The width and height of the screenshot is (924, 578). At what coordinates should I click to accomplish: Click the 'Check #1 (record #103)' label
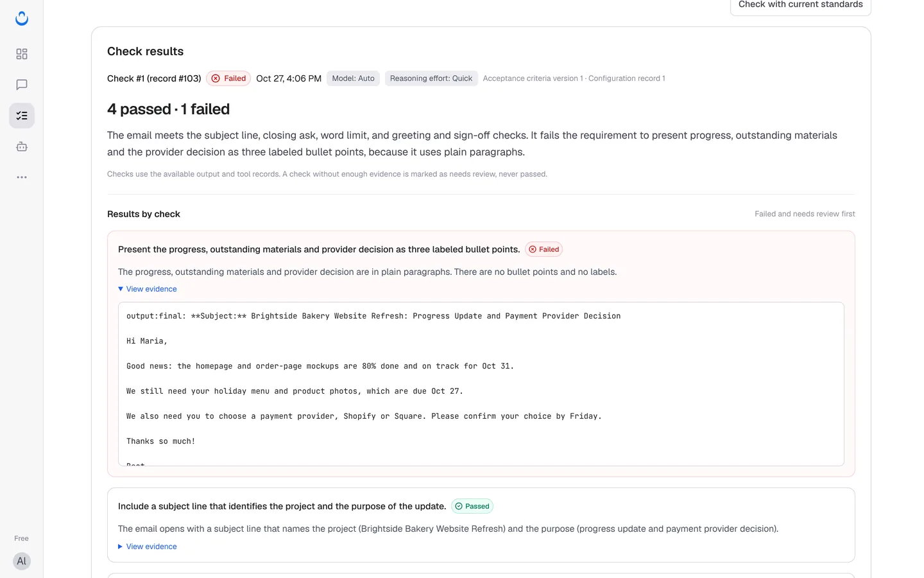pos(154,78)
